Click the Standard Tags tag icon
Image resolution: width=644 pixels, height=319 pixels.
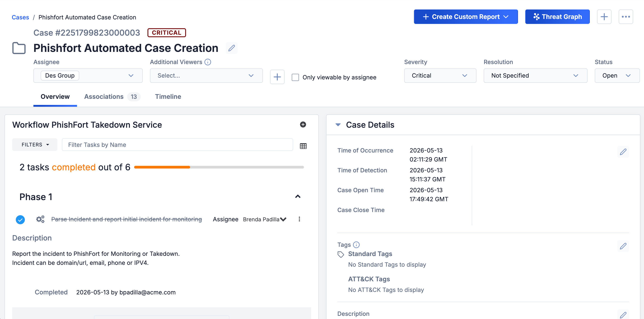click(341, 254)
